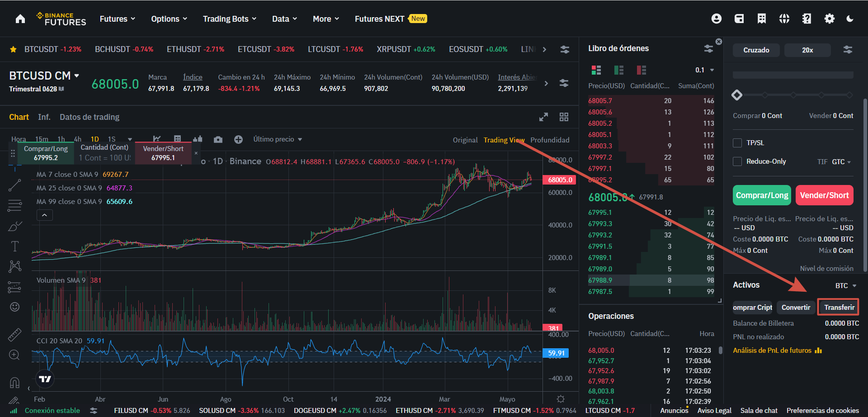
Task: Open chart grid layout icon
Action: point(564,117)
